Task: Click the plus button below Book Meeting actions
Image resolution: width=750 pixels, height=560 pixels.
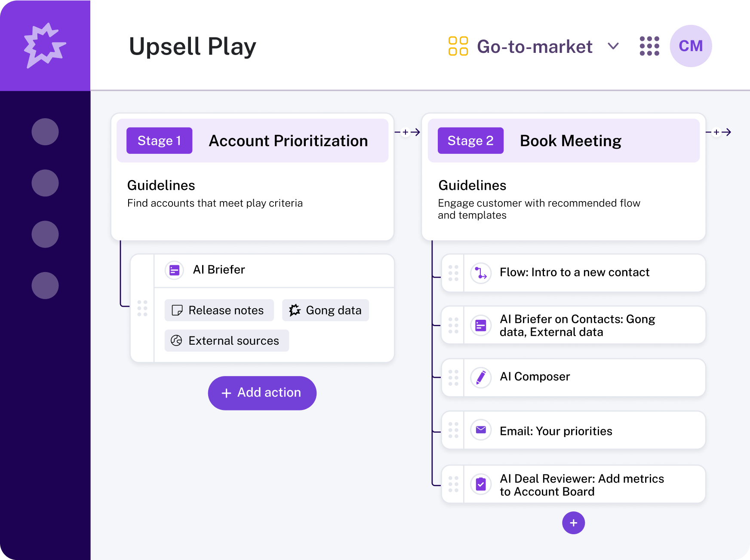Action: click(x=573, y=523)
